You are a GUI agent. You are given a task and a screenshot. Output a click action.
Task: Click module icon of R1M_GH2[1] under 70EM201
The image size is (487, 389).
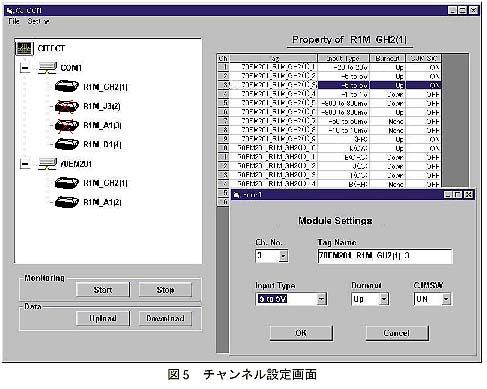coord(67,183)
